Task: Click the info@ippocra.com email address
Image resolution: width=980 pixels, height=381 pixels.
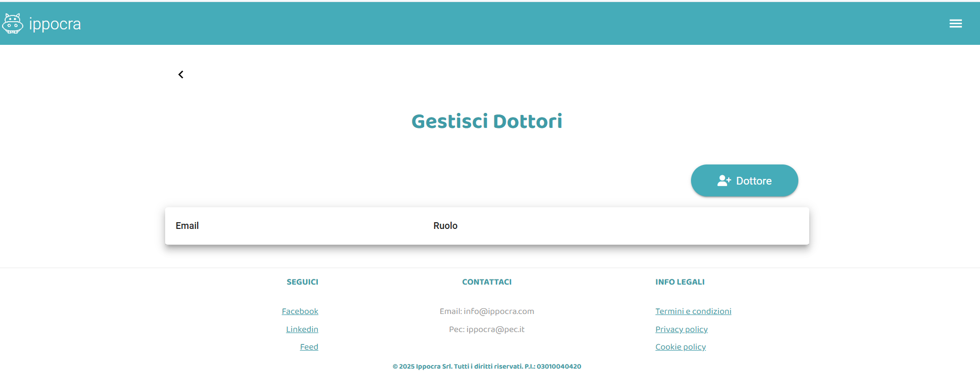Action: (499, 311)
